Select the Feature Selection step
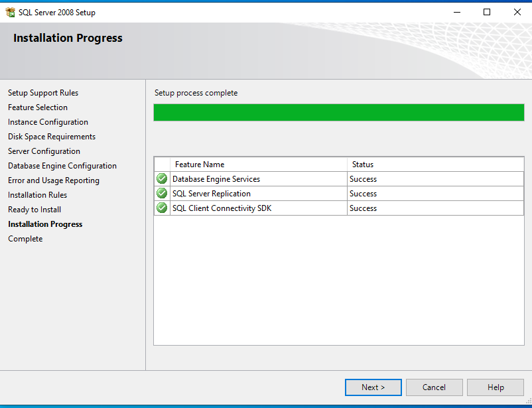The width and height of the screenshot is (532, 408). (x=38, y=107)
